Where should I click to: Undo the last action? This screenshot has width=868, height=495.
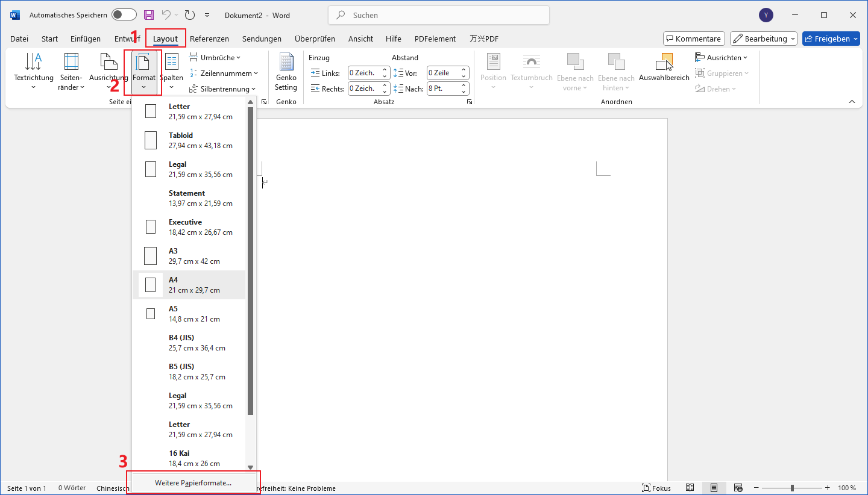coord(166,15)
